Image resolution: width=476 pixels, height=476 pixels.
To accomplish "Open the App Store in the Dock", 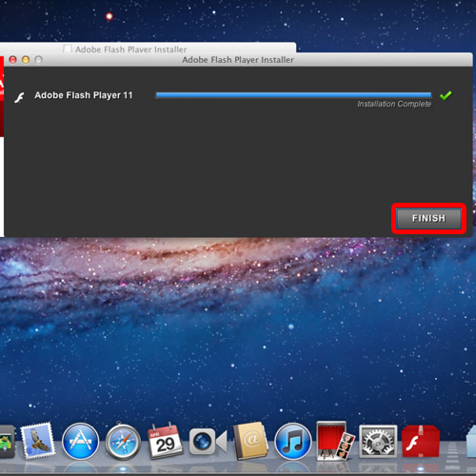I will [80, 442].
